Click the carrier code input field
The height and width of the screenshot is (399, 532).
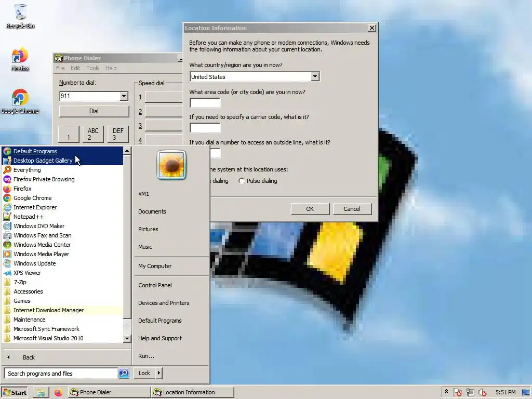point(205,128)
